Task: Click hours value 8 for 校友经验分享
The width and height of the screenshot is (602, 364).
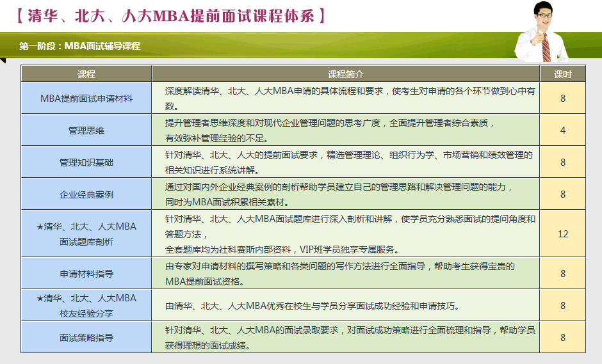Action: tap(563, 306)
